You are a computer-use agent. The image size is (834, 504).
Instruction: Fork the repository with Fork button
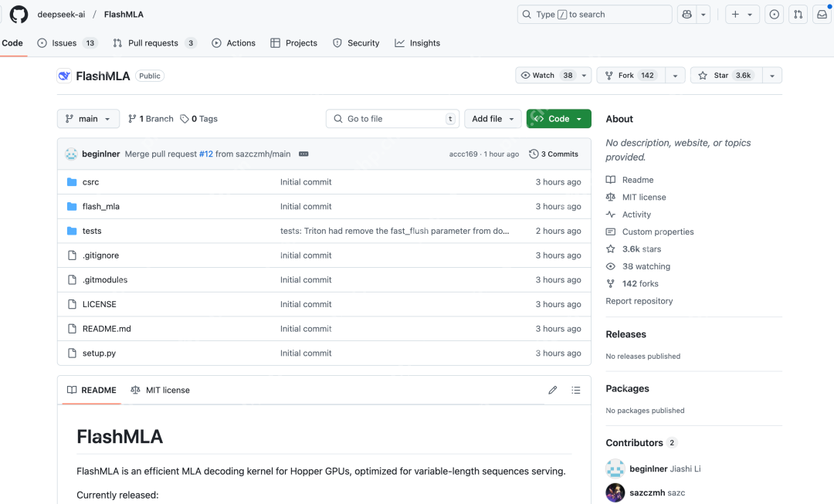629,76
